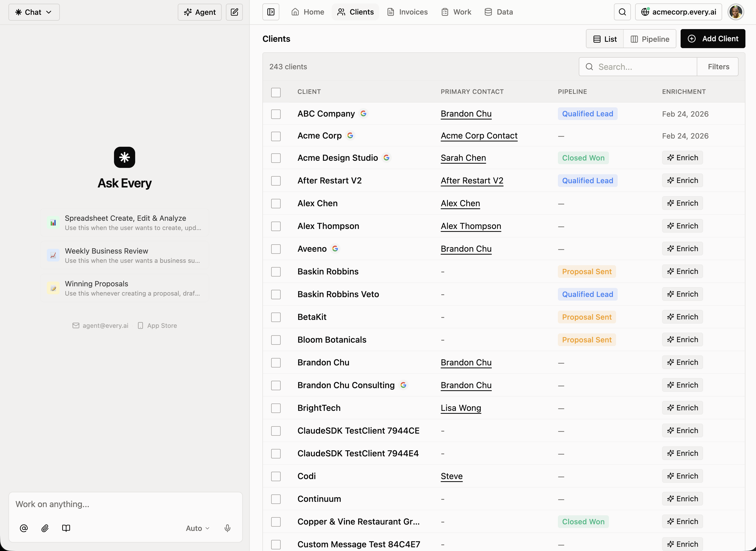Enrich the Baskin Robbins row

(682, 271)
